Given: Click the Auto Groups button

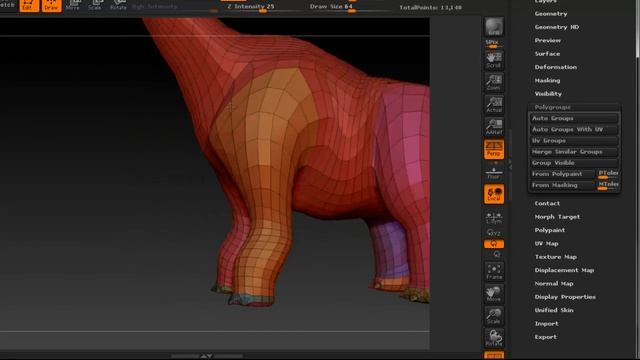Looking at the screenshot, I should (574, 118).
